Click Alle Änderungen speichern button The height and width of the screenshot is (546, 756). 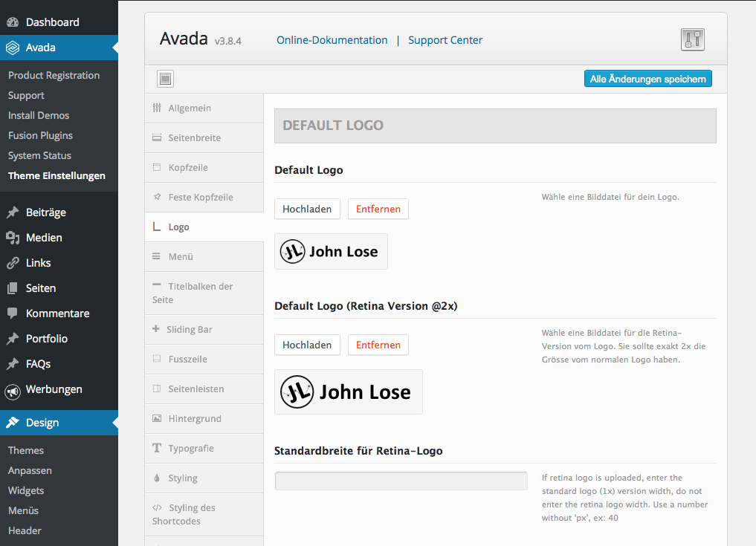click(648, 79)
